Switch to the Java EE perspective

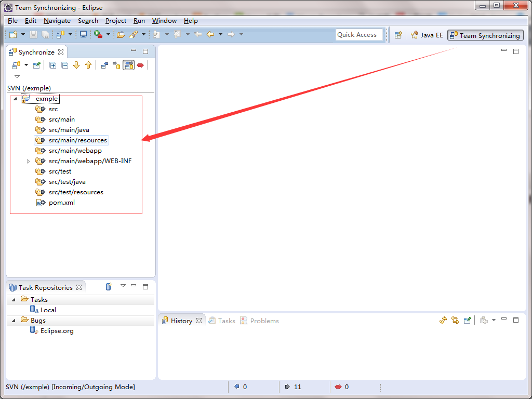click(427, 35)
